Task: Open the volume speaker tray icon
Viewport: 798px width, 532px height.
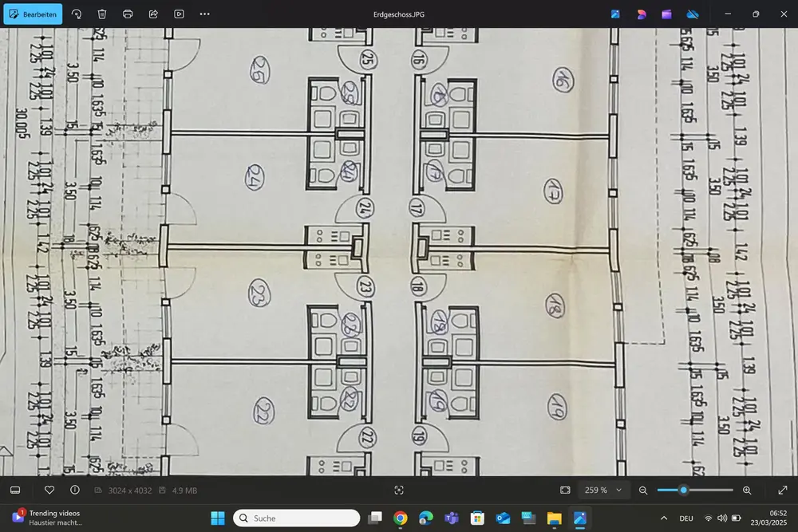Action: 721,518
